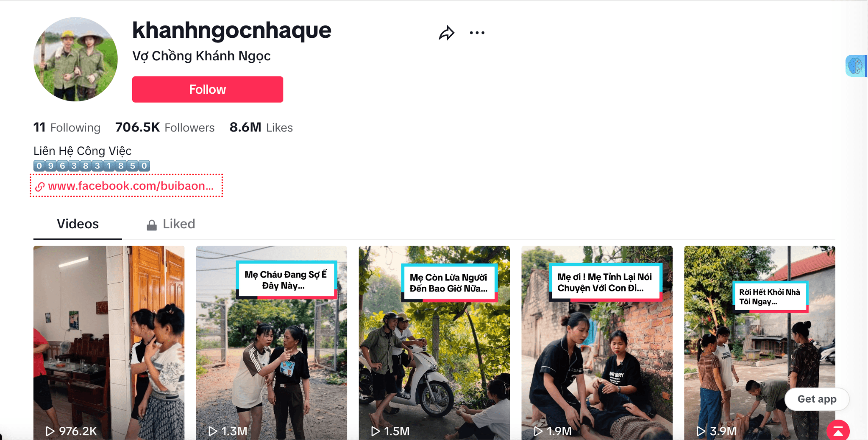Open the three-dot more options menu
The width and height of the screenshot is (868, 440).
[x=477, y=33]
